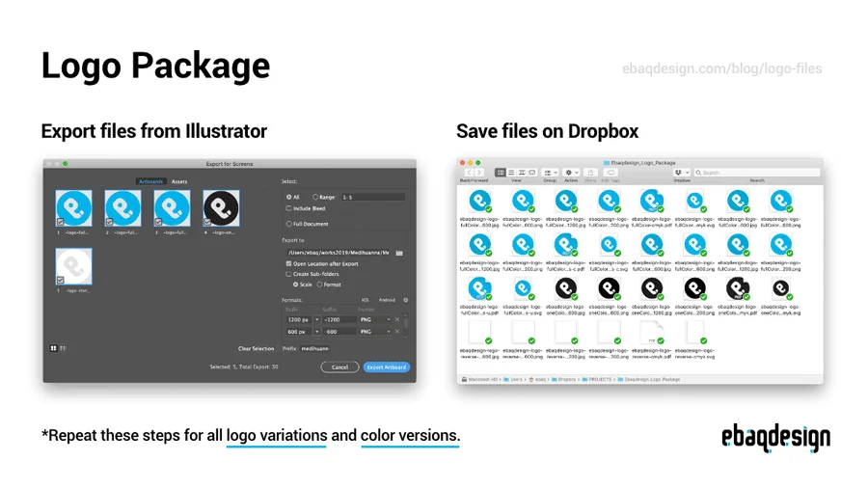This screenshot has width=868, height=488.
Task: Click Users folder in Finder path bar
Action: coord(513,380)
